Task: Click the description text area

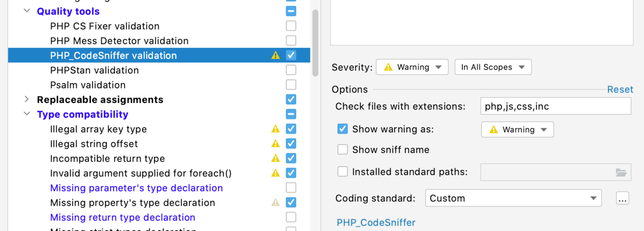Action: coord(482,21)
